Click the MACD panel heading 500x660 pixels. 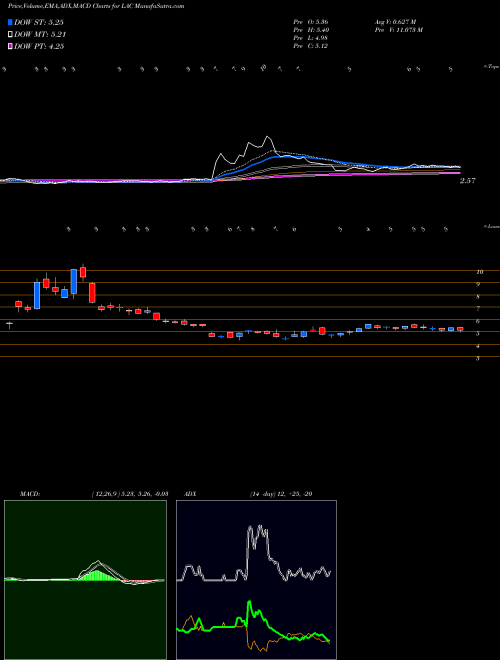point(29,494)
